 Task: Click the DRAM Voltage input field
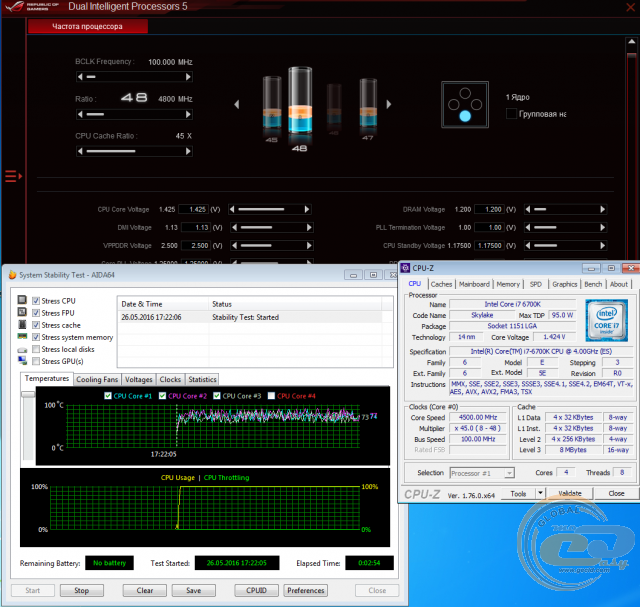pos(489,209)
